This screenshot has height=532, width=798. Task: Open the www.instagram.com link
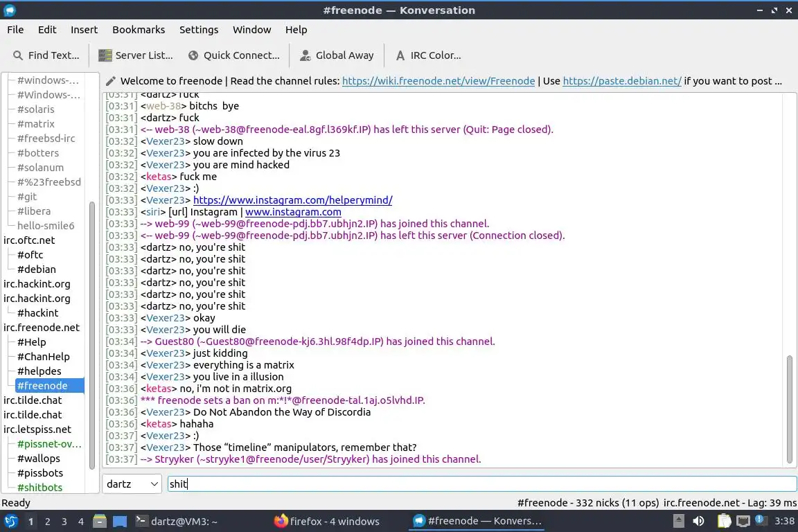click(293, 212)
